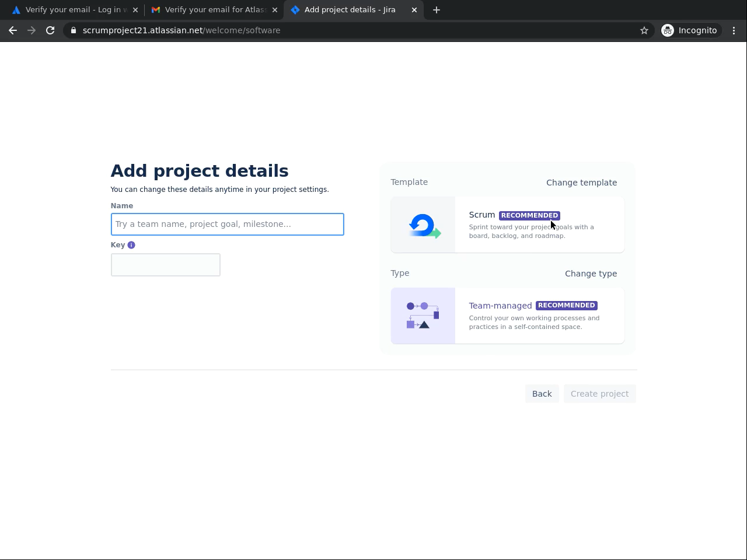Click the 'Sprint toward your project goals' description
This screenshot has height=560, width=747.
532,232
